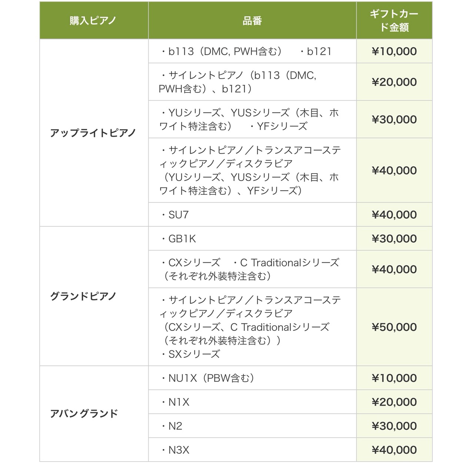Image resolution: width=472 pixels, height=476 pixels.
Task: Click the N2 model cell
Action: (252, 426)
